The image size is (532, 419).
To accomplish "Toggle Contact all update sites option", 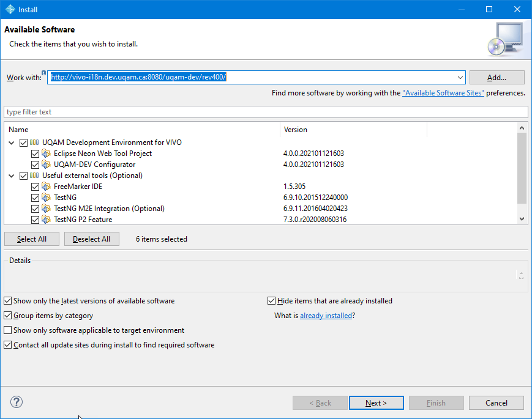I will click(8, 345).
